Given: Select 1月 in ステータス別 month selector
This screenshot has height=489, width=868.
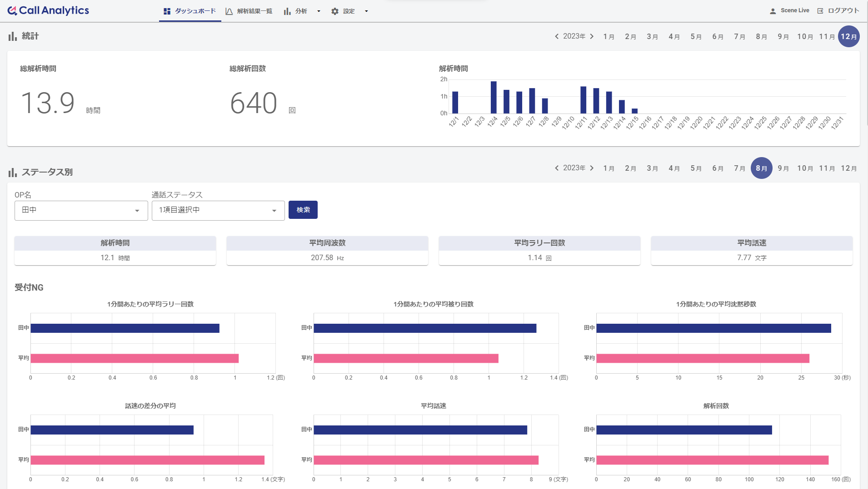Looking at the screenshot, I should click(x=609, y=168).
